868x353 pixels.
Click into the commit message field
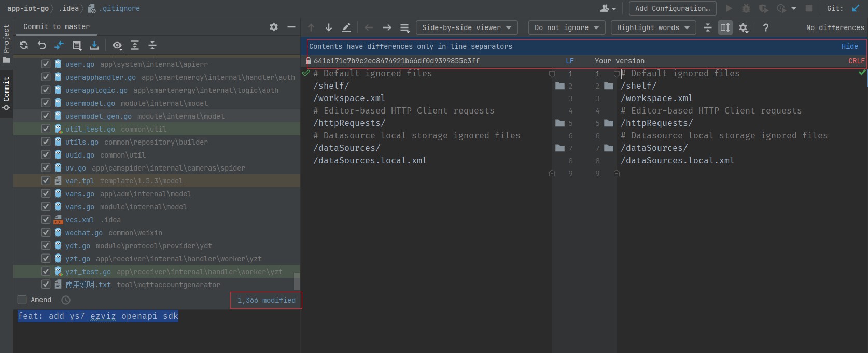[157, 331]
